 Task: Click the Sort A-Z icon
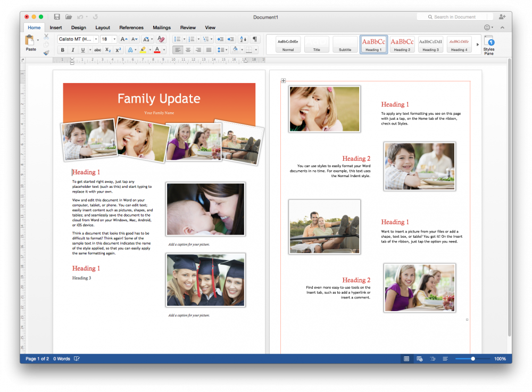pos(243,39)
